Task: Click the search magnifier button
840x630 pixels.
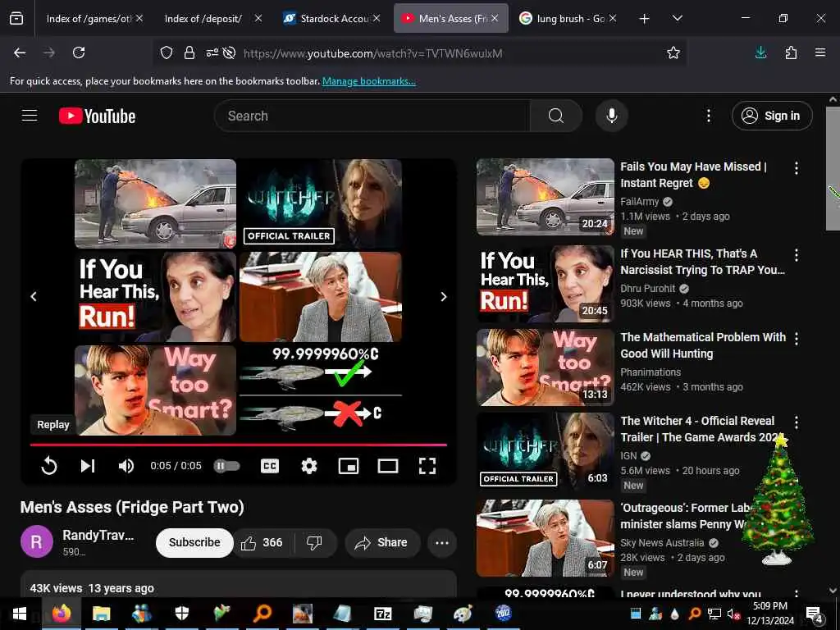Action: click(556, 116)
